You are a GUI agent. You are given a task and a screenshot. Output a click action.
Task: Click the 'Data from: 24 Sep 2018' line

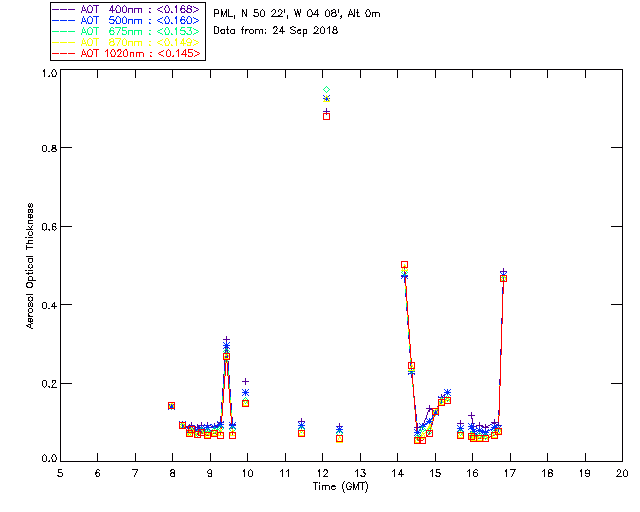[x=276, y=31]
